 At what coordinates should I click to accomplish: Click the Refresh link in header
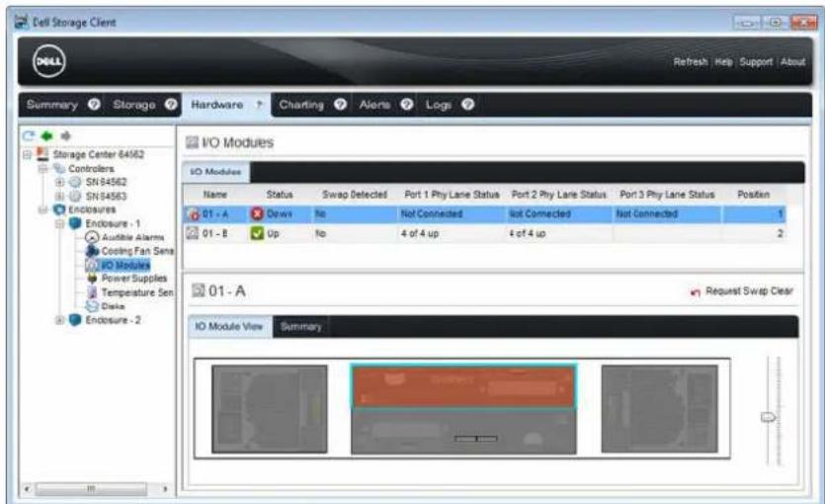[691, 62]
